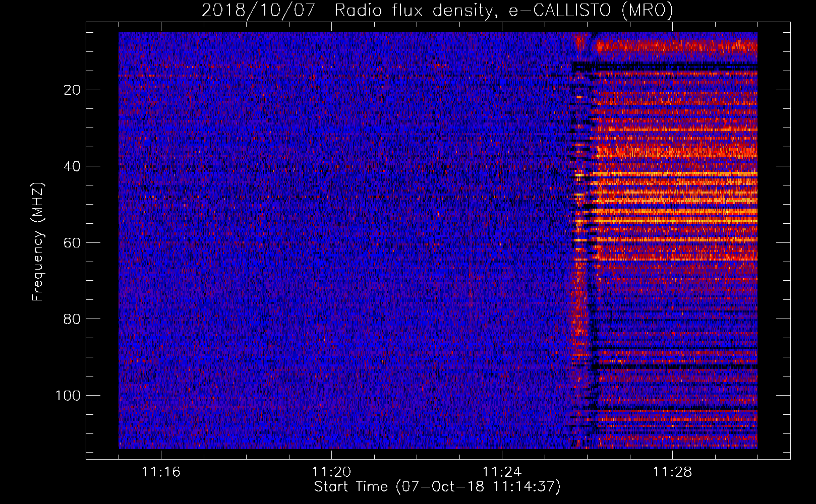Click the "Start Time (07-Oct-18 11:14:37)" label

click(437, 486)
